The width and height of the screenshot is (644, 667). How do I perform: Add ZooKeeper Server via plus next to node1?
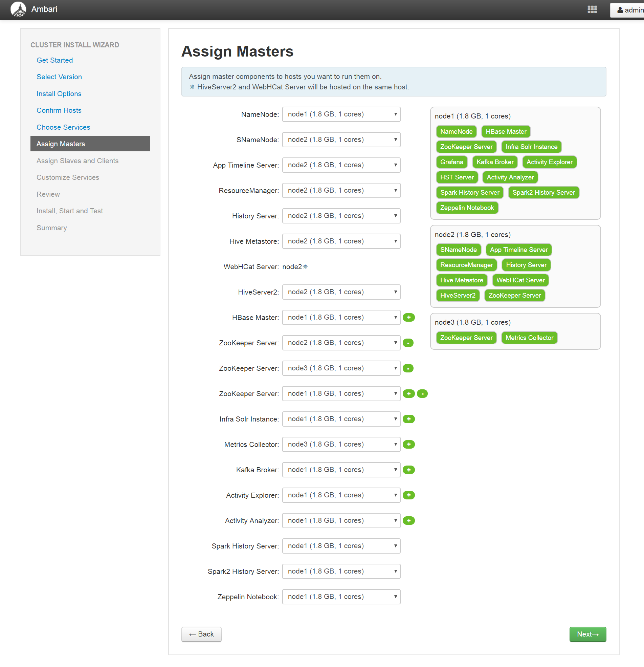click(x=408, y=393)
